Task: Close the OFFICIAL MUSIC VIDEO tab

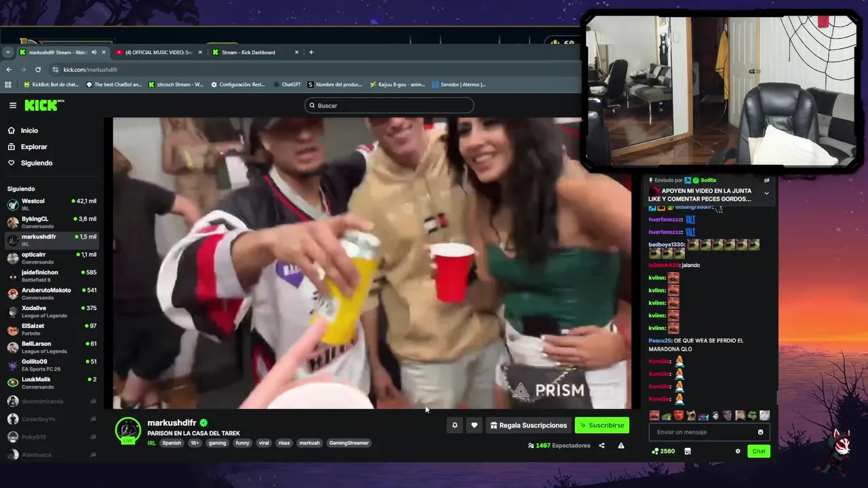Action: pyautogui.click(x=200, y=52)
